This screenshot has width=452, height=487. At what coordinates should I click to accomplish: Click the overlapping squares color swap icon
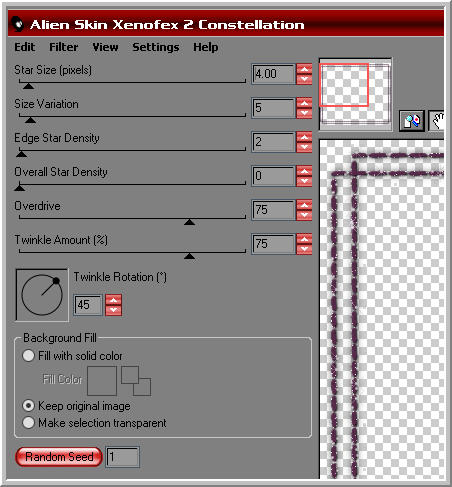pyautogui.click(x=136, y=381)
